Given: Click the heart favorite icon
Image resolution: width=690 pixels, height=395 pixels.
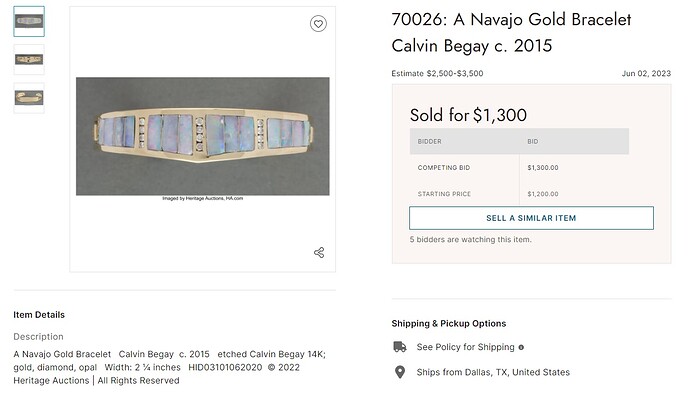Looking at the screenshot, I should tap(318, 23).
